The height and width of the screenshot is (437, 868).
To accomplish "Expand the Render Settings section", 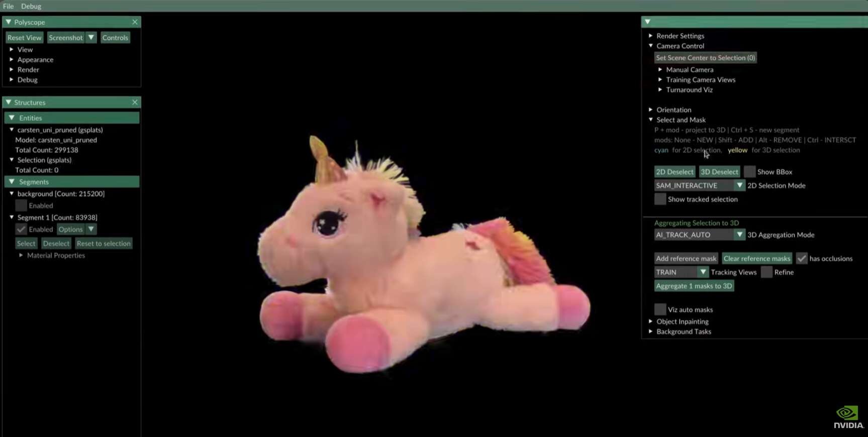I will tap(651, 36).
